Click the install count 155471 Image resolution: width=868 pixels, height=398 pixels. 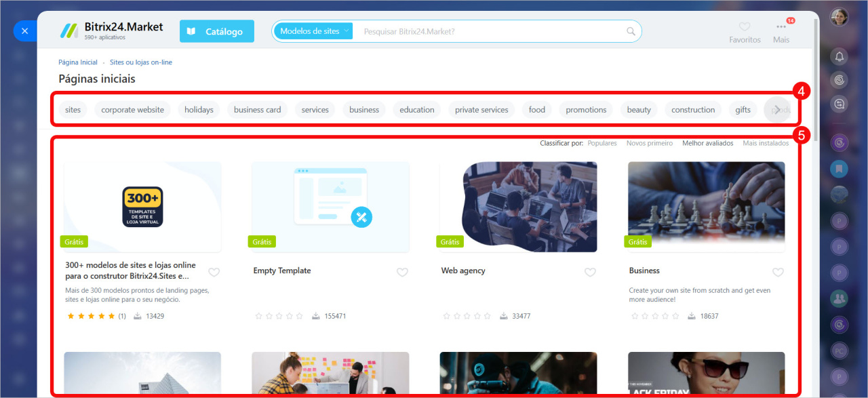click(335, 316)
